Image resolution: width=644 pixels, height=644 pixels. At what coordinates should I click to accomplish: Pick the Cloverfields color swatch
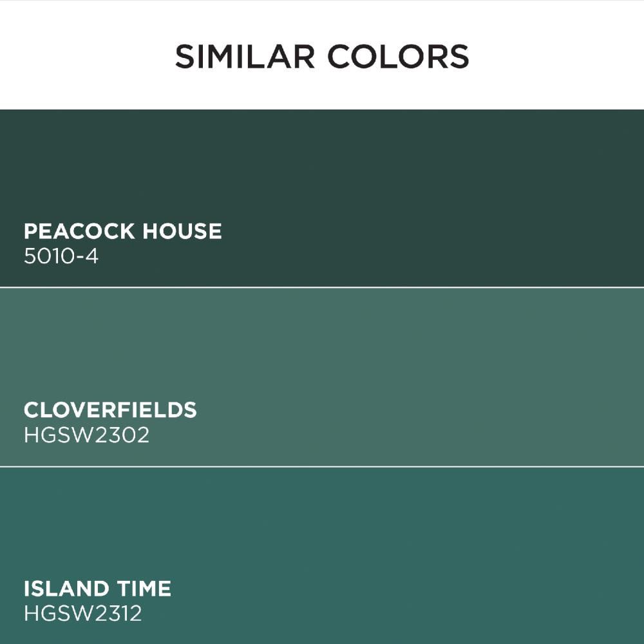(322, 377)
